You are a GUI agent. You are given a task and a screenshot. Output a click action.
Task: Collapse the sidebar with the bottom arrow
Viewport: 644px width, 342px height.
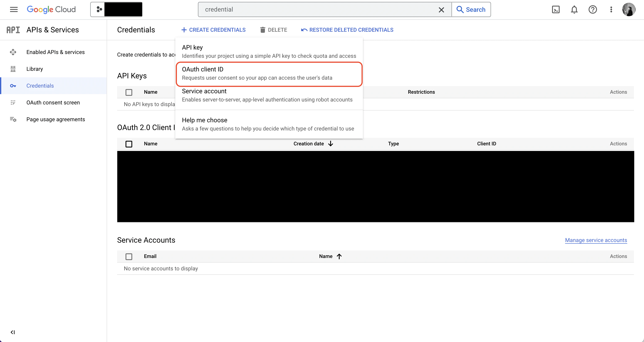click(x=13, y=332)
